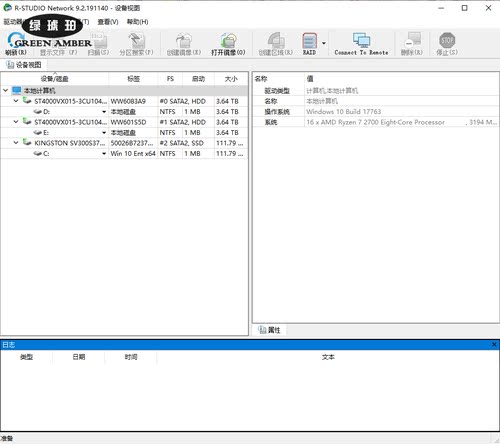The width and height of the screenshot is (500, 444).
Task: Click the 类型 log column header
Action: click(26, 357)
